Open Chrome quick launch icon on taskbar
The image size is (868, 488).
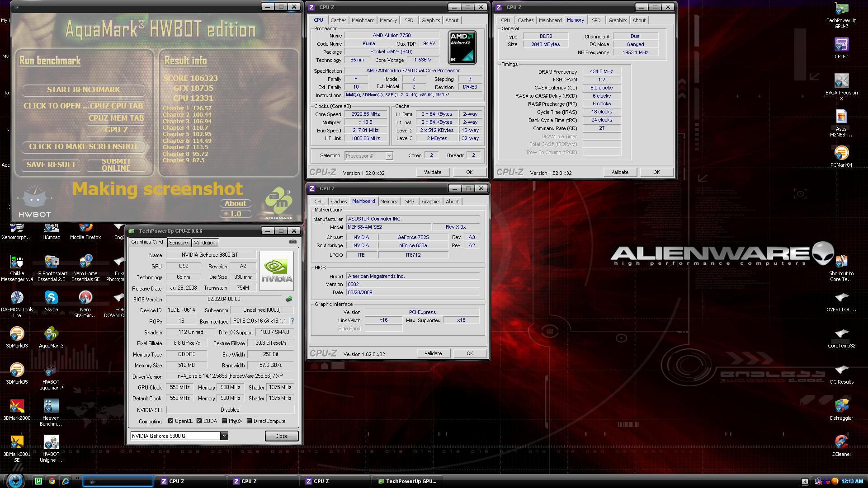tap(52, 481)
